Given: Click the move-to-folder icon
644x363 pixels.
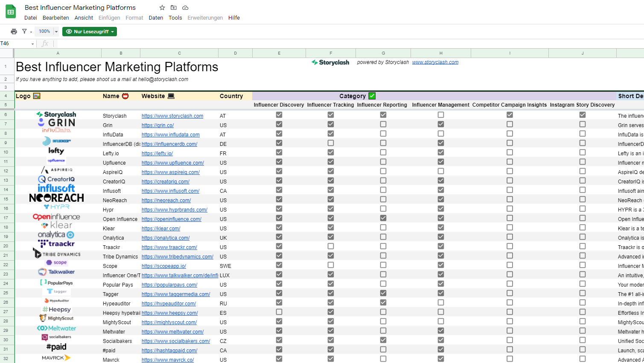Looking at the screenshot, I should [x=174, y=8].
